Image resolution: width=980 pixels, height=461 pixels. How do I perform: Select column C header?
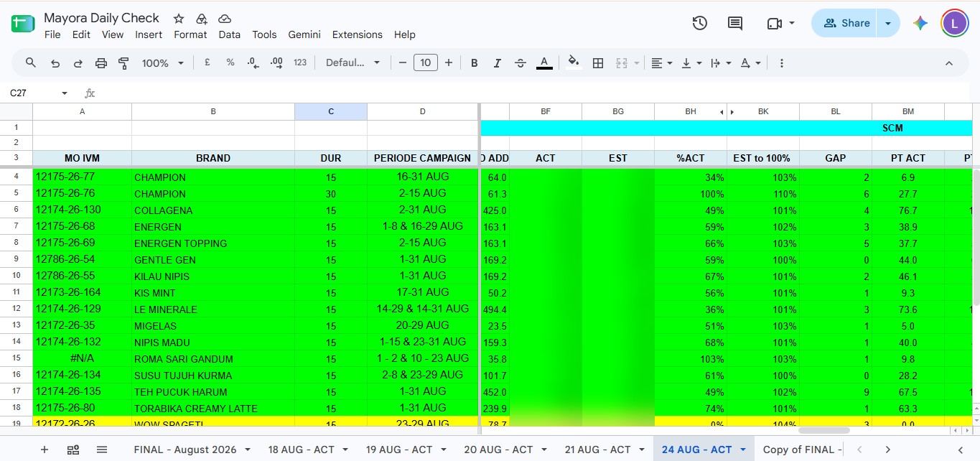click(331, 111)
